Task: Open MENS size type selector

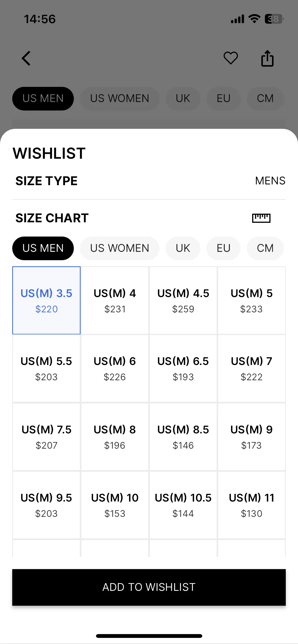Action: [x=270, y=181]
